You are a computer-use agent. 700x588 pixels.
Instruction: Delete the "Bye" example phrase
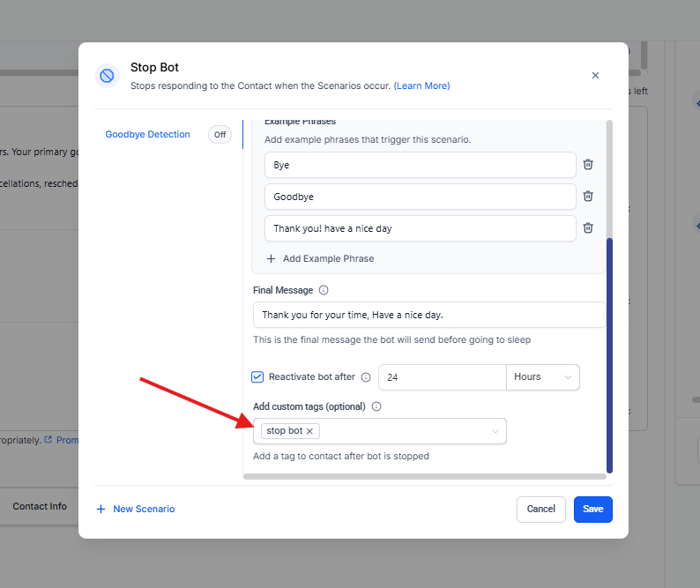tap(588, 165)
